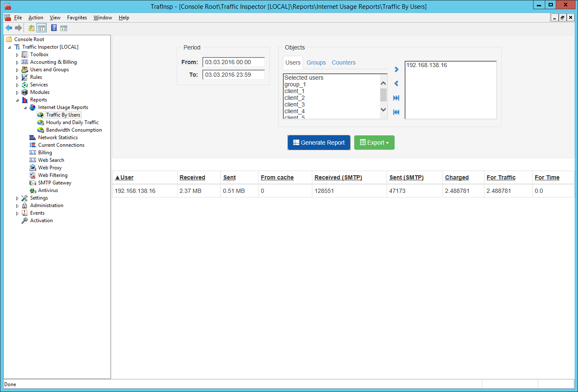
Task: Expand the Rules tree node
Action: (x=17, y=78)
